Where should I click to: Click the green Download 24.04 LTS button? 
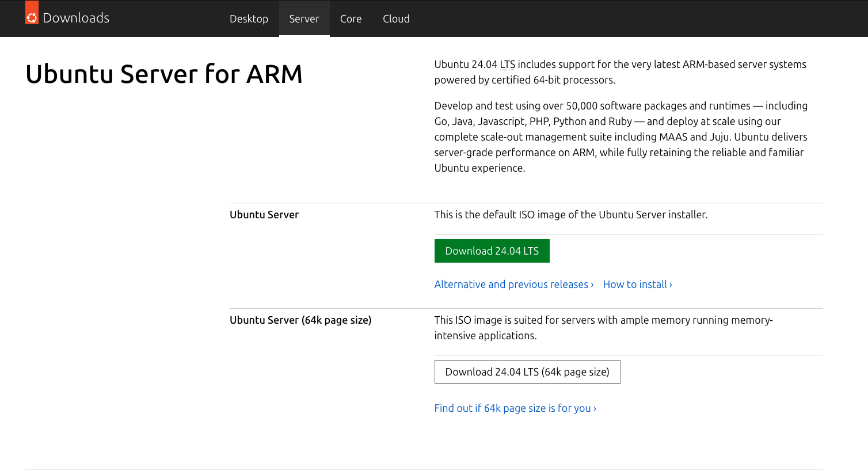point(492,251)
